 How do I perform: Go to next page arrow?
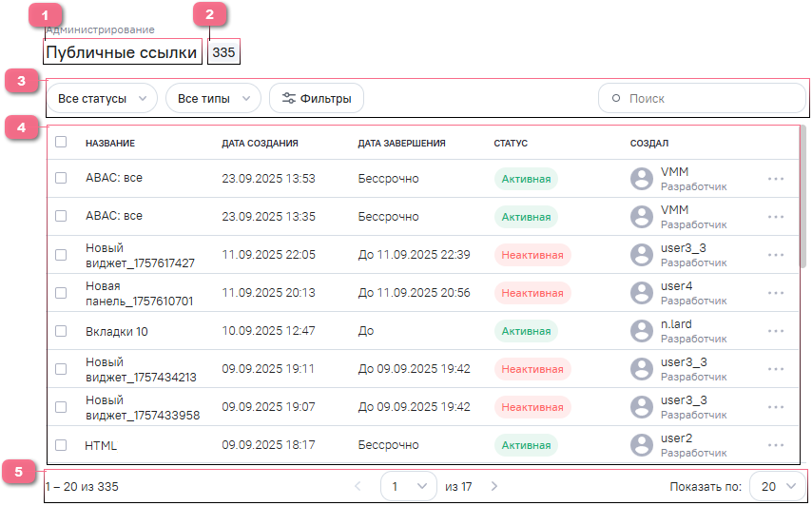pos(493,486)
